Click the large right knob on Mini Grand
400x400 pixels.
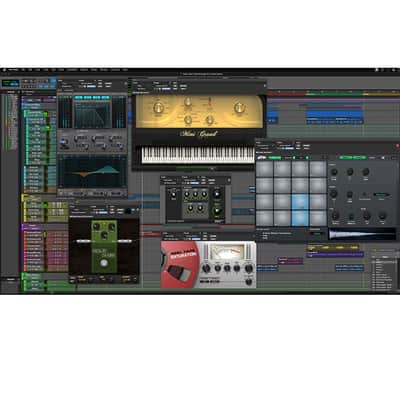coord(239,108)
